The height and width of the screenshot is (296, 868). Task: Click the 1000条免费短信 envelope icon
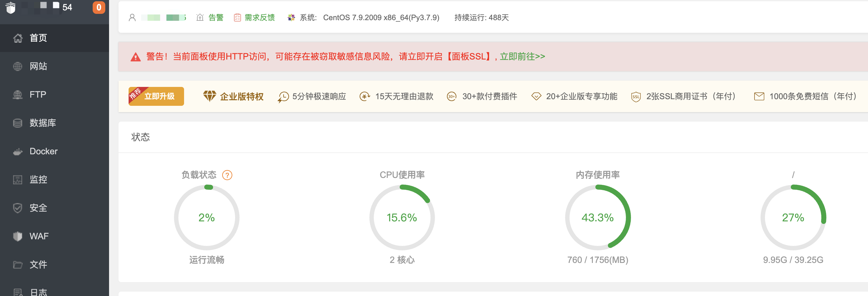click(759, 97)
